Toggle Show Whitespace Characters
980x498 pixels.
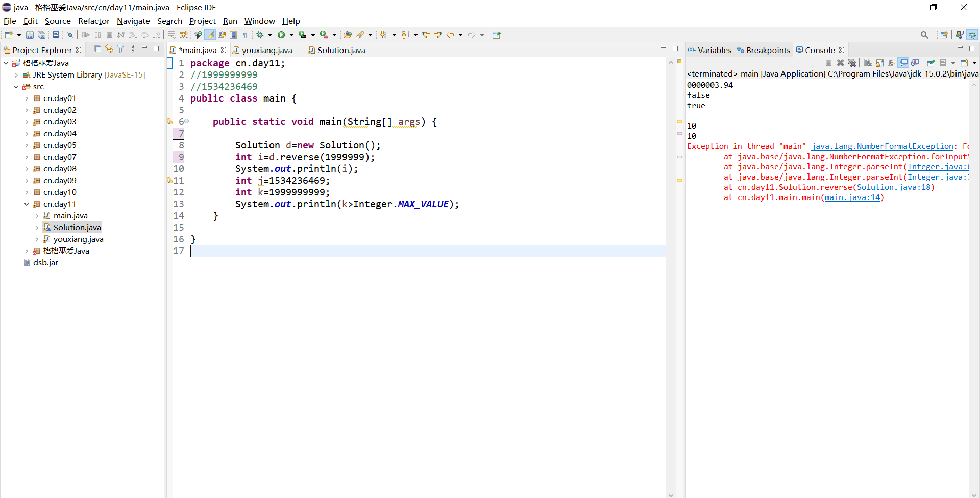(x=245, y=35)
